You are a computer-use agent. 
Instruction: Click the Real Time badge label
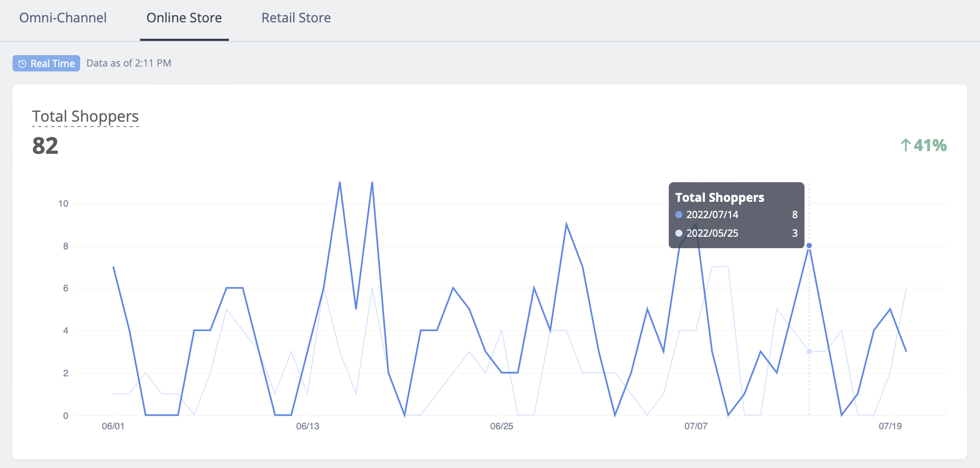52,64
